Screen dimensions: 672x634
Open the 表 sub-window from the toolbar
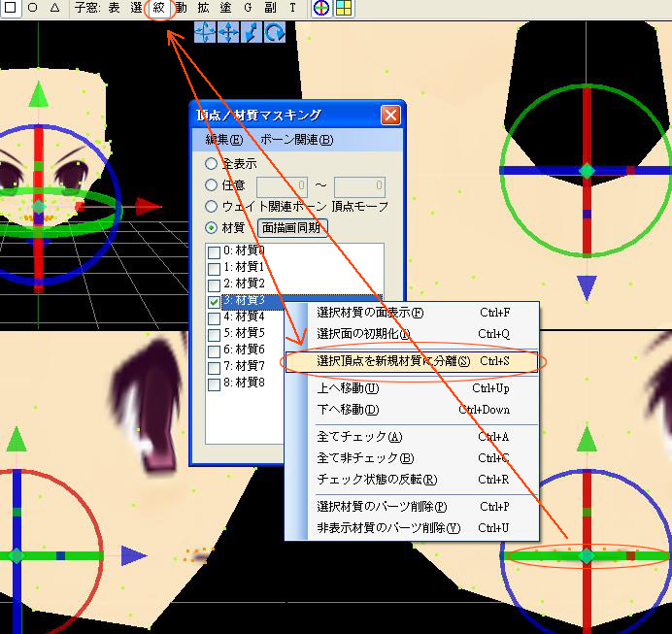click(x=114, y=8)
